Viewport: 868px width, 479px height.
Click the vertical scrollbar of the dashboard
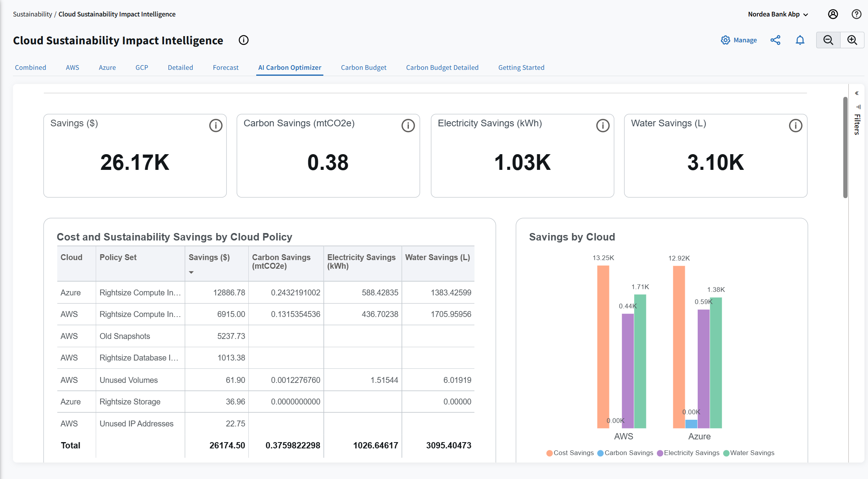[845, 148]
